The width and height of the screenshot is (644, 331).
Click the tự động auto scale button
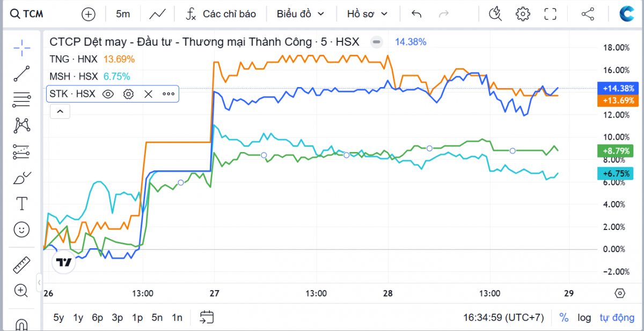617,317
